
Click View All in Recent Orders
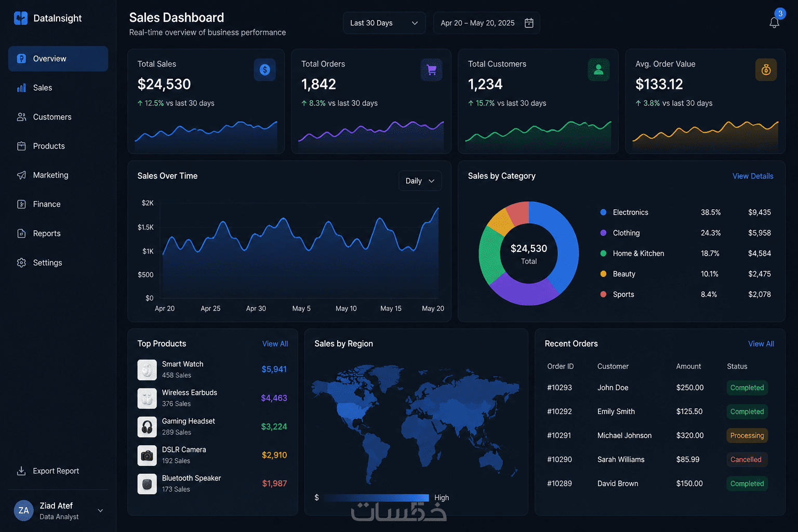tap(761, 344)
